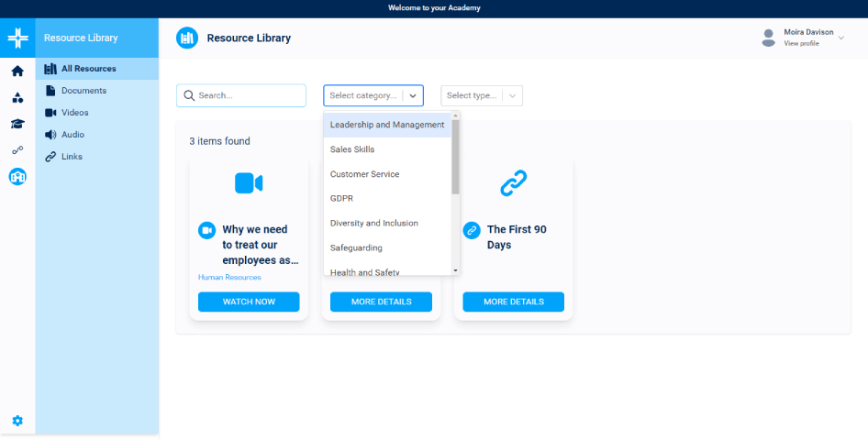Click MORE DETAILS on The First 90 Days

tap(513, 302)
